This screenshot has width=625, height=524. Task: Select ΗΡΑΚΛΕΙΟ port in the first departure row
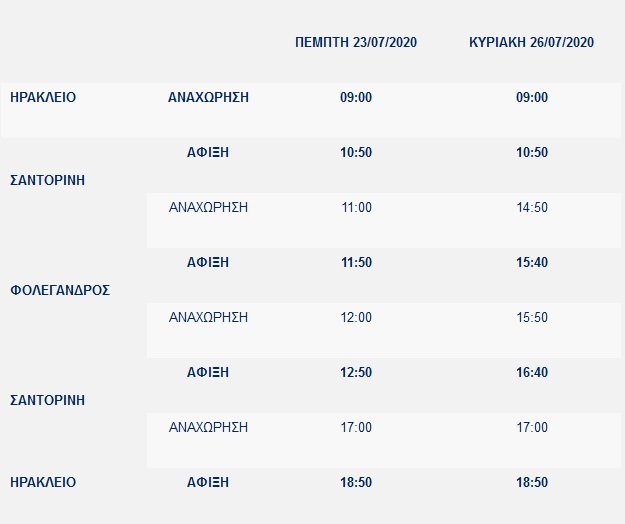tap(43, 98)
